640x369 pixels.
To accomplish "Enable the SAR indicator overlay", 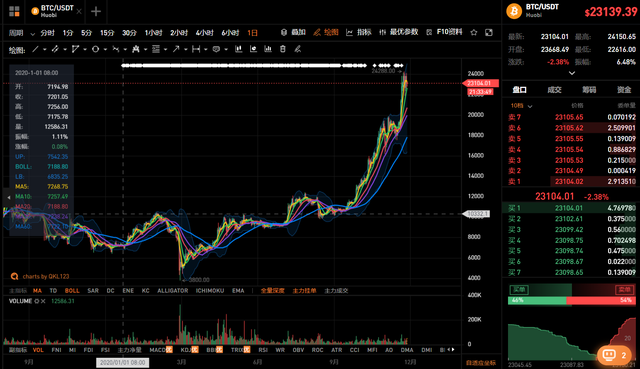I will point(93,291).
